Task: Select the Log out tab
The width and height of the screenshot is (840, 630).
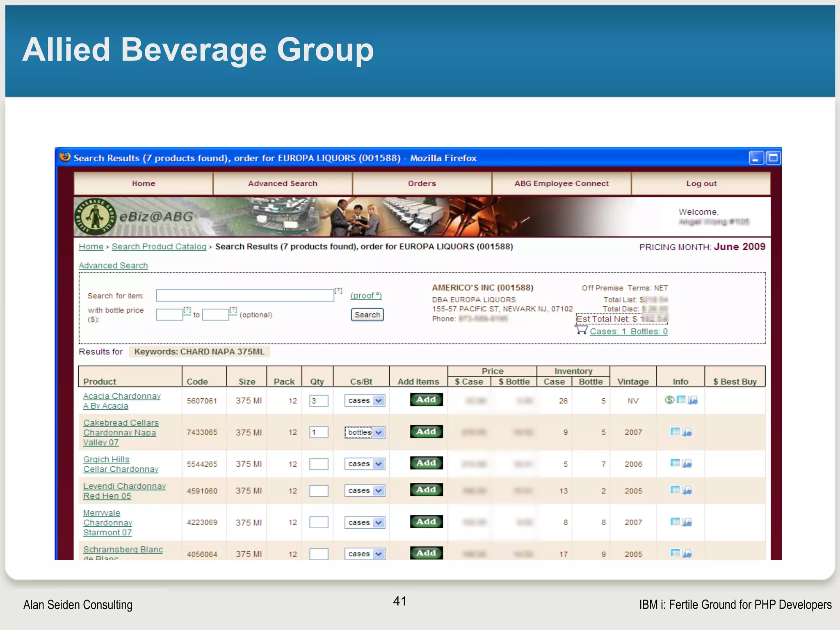Action: [x=701, y=183]
